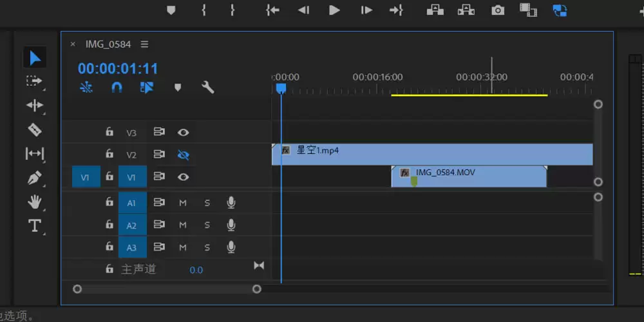Image resolution: width=644 pixels, height=322 pixels.
Task: Click timeline horizontal zoom scrollbar
Action: [167, 289]
